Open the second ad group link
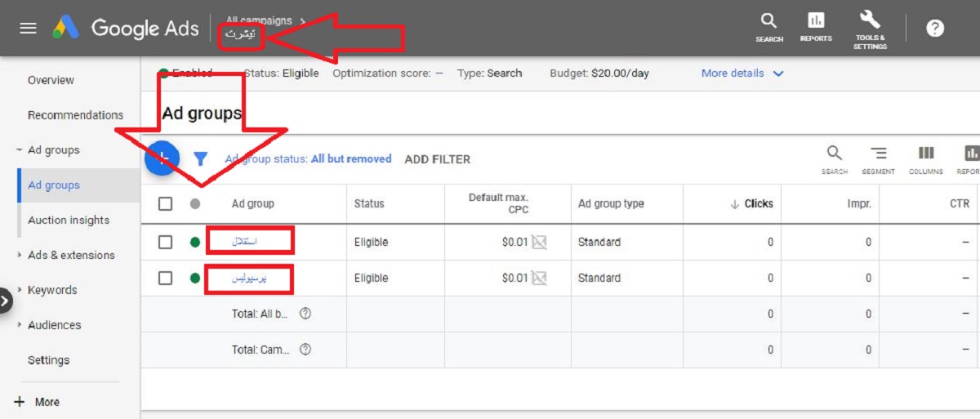Viewport: 980px width, 419px height. click(x=250, y=278)
